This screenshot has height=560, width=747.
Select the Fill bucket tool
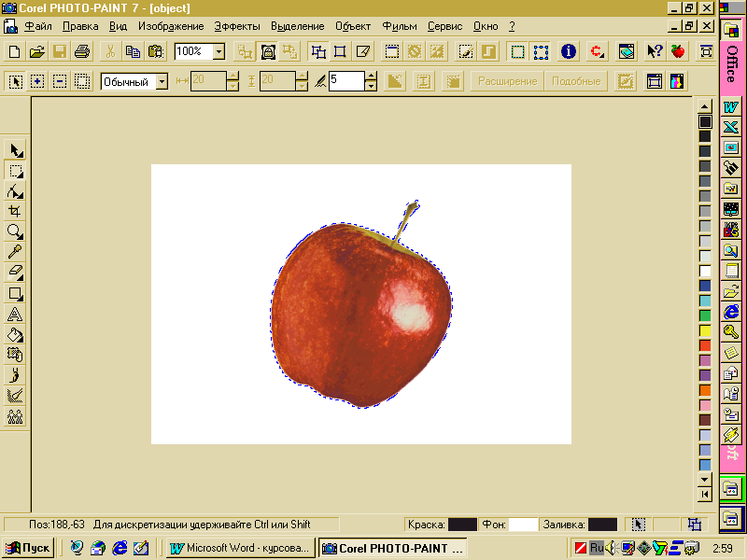tap(15, 335)
